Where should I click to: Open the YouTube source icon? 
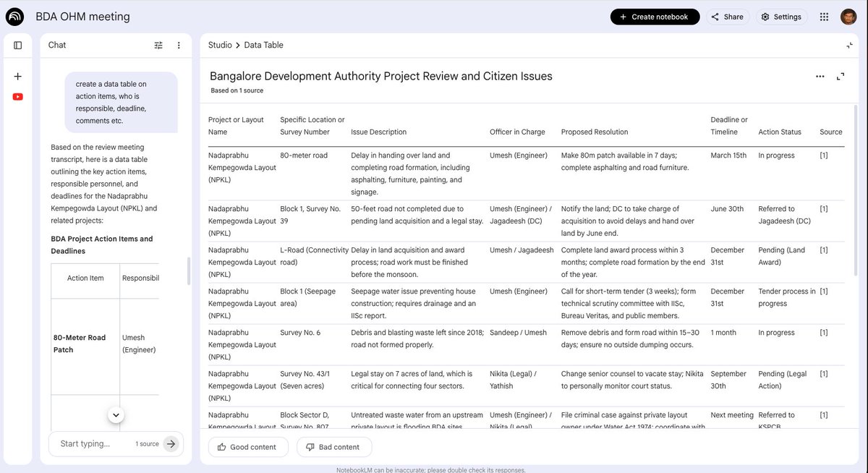click(x=18, y=96)
